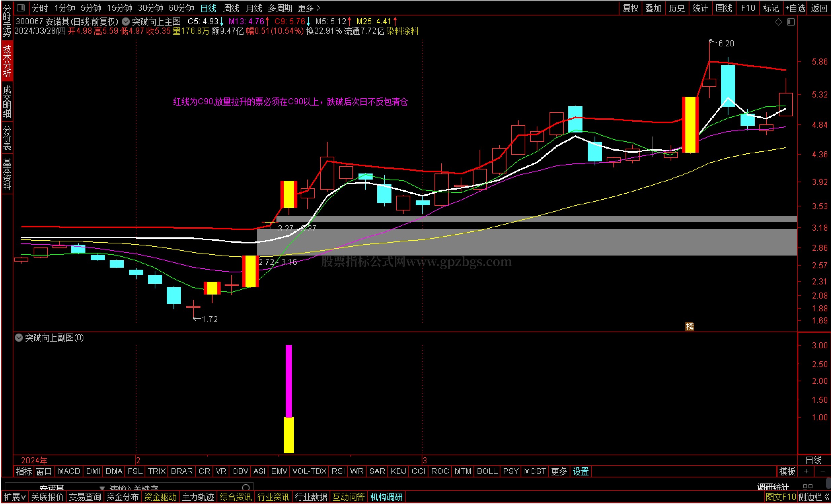The width and height of the screenshot is (831, 504).
Task: Select the 15分钟 period tab
Action: (x=119, y=8)
